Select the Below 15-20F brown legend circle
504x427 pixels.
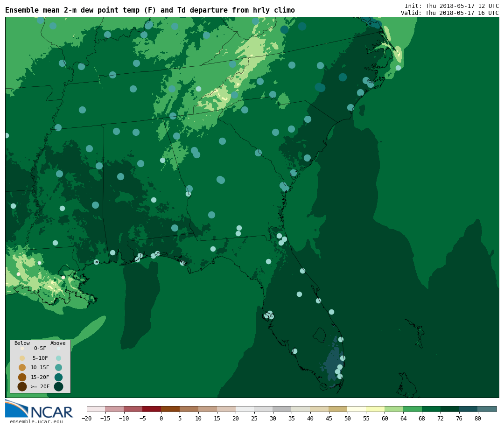tap(22, 377)
